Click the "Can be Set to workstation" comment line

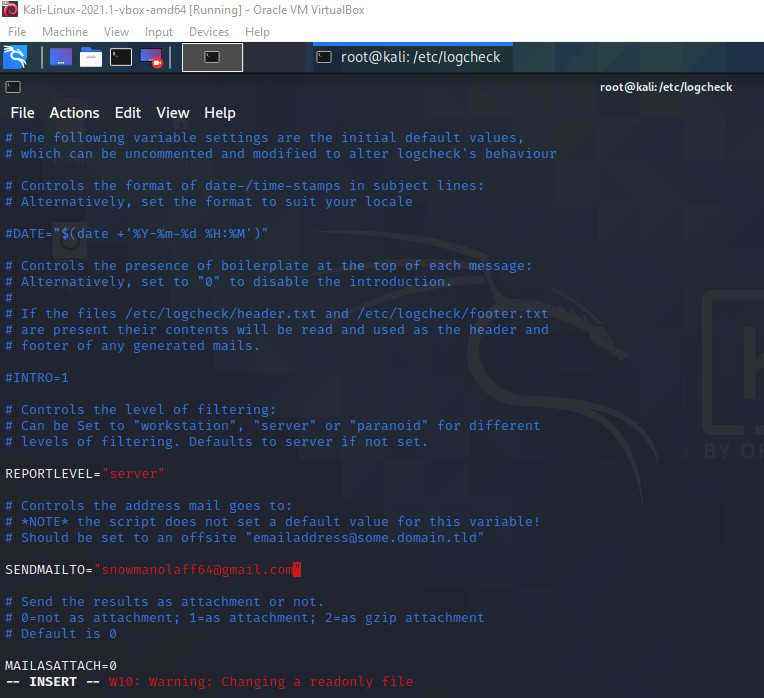pyautogui.click(x=273, y=426)
